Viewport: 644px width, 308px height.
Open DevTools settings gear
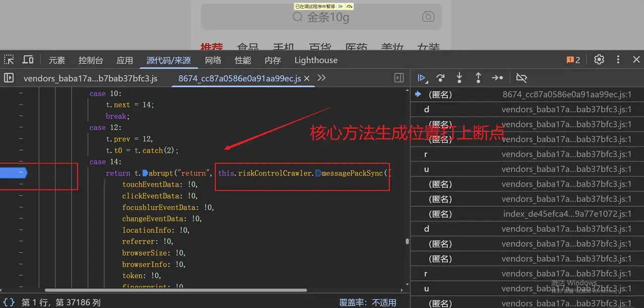[599, 60]
